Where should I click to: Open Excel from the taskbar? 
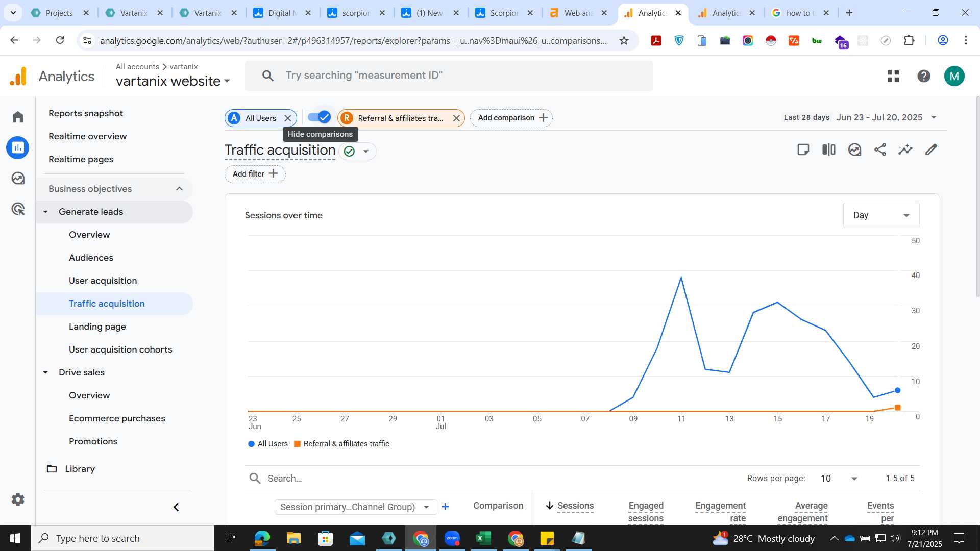483,538
